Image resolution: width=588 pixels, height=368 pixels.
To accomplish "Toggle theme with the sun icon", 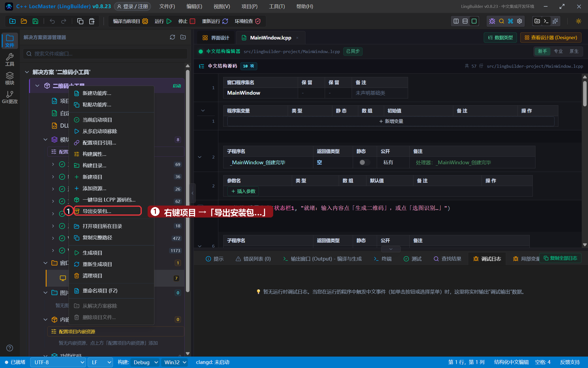I will click(x=579, y=21).
